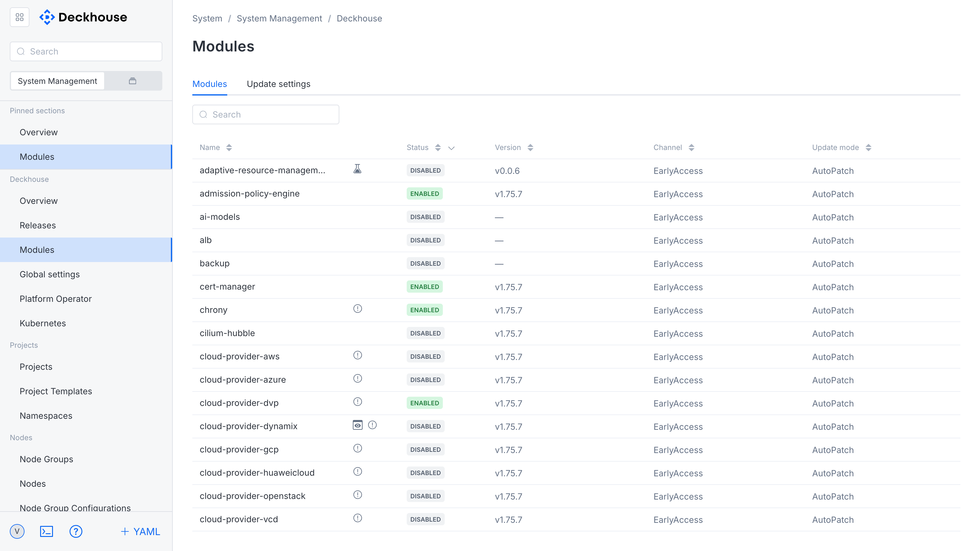Open the ai-models module row
This screenshot has height=551, width=980.
(576, 217)
